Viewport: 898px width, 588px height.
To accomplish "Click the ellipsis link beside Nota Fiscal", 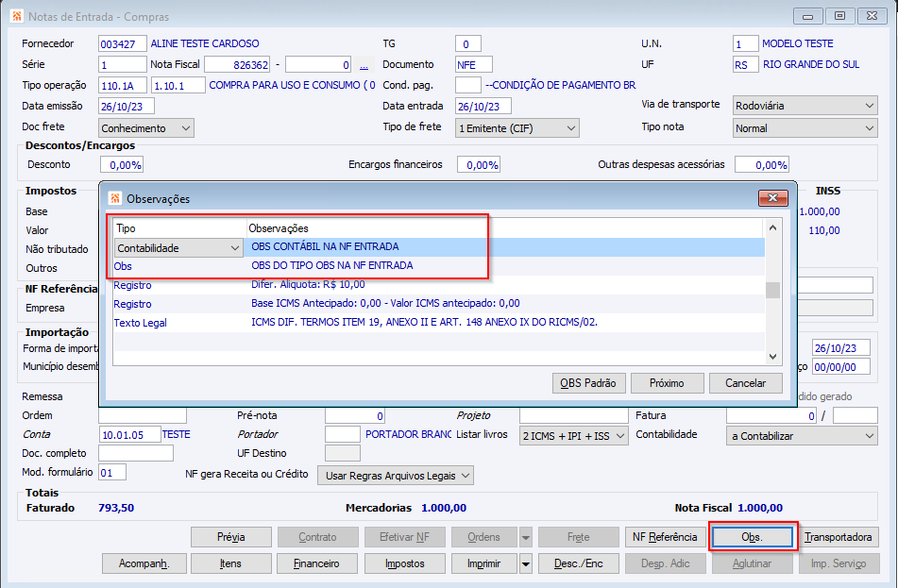I will pos(364,65).
